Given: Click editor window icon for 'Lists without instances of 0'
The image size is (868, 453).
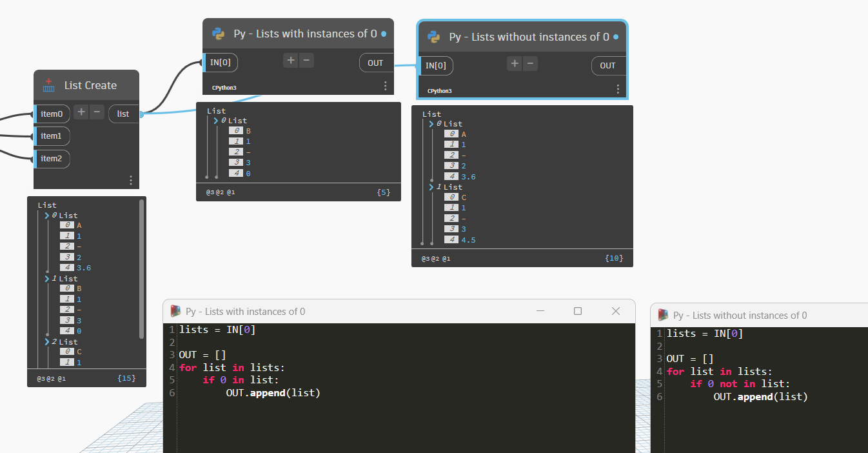Looking at the screenshot, I should point(663,315).
